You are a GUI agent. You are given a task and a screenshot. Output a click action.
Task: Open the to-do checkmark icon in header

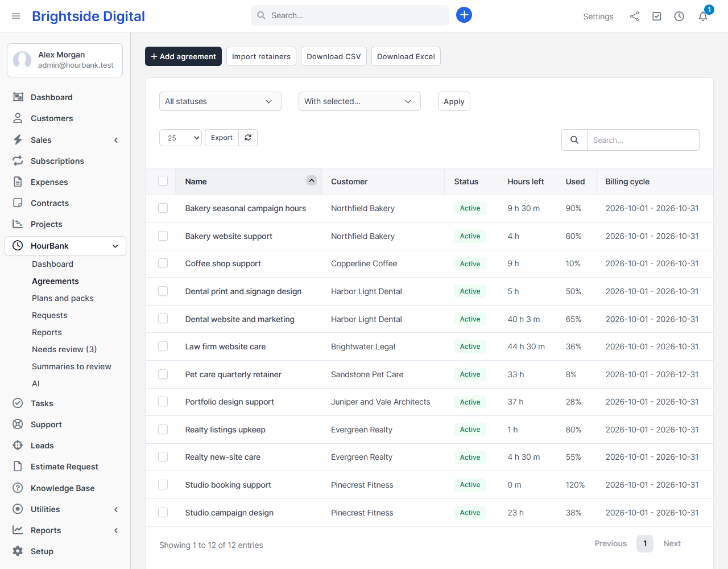point(657,17)
